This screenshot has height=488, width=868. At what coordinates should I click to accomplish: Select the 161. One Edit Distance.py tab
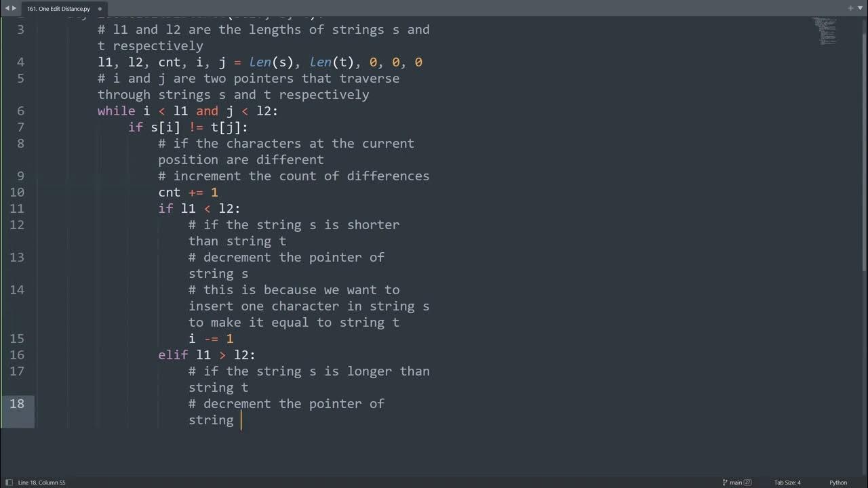point(58,9)
